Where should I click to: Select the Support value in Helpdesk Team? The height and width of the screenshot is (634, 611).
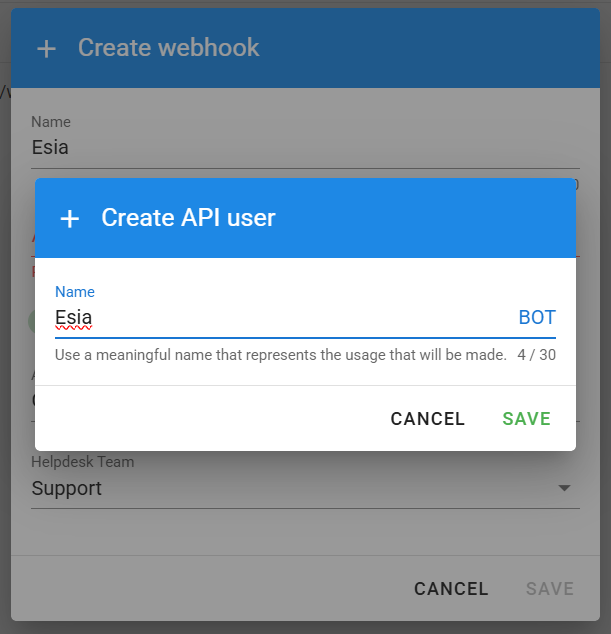point(67,488)
